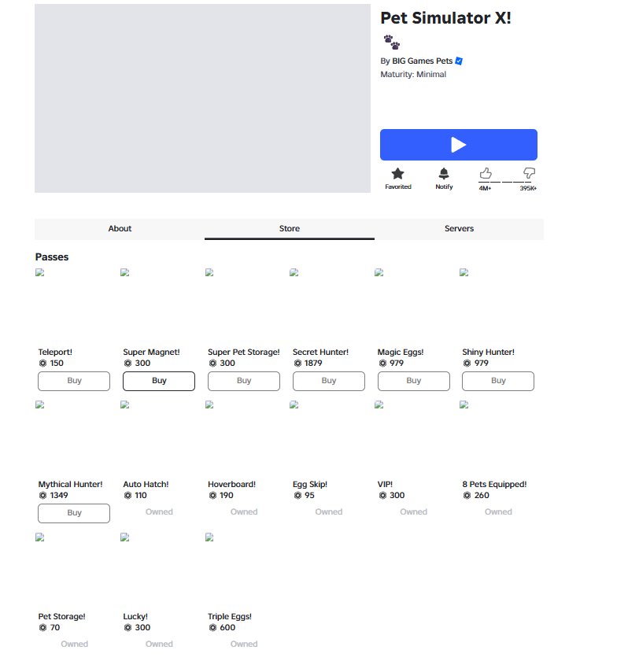
Task: Switch to the Servers tab
Action: coord(459,229)
